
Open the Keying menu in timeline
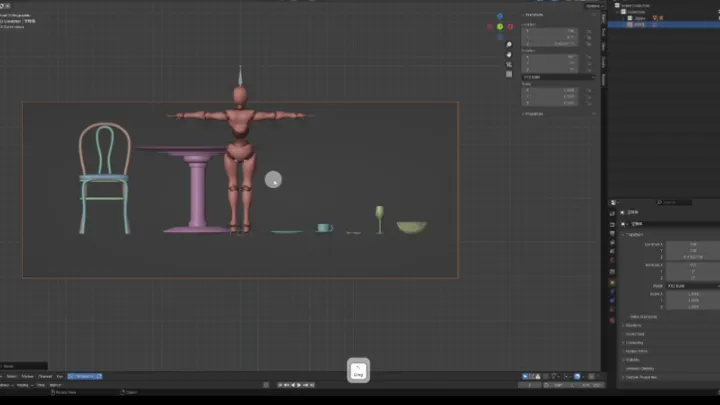(x=24, y=385)
